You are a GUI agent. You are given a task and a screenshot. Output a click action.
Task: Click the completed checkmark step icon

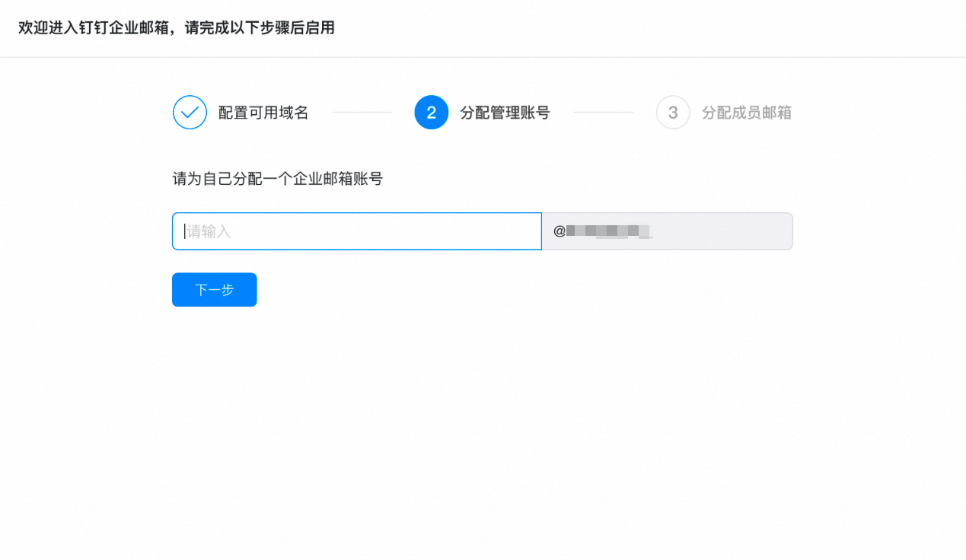click(x=190, y=113)
